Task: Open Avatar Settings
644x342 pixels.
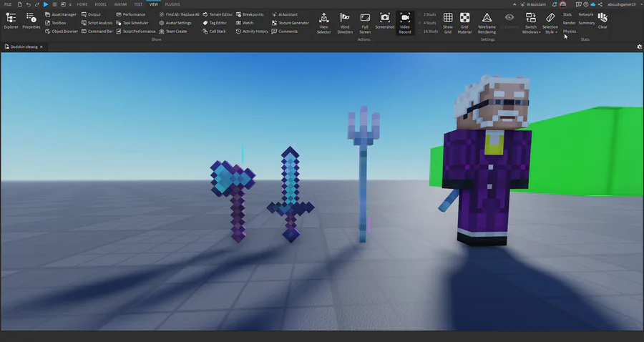Action: 175,23
